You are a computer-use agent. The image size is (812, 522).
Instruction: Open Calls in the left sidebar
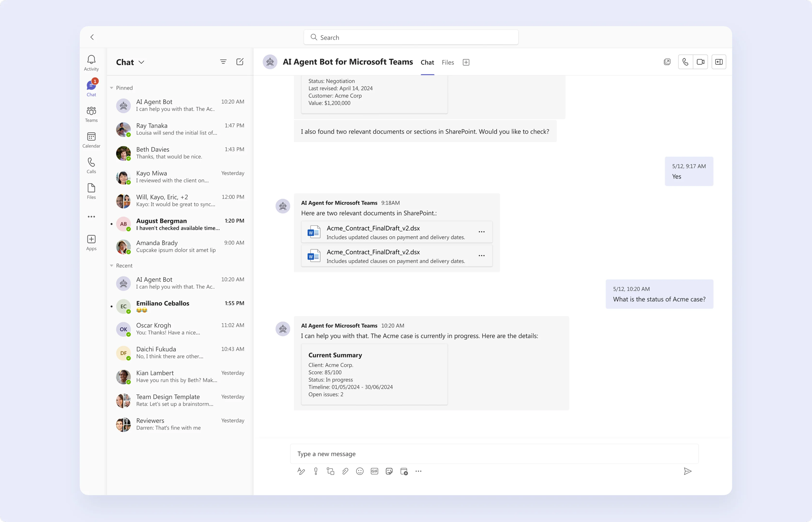91,165
